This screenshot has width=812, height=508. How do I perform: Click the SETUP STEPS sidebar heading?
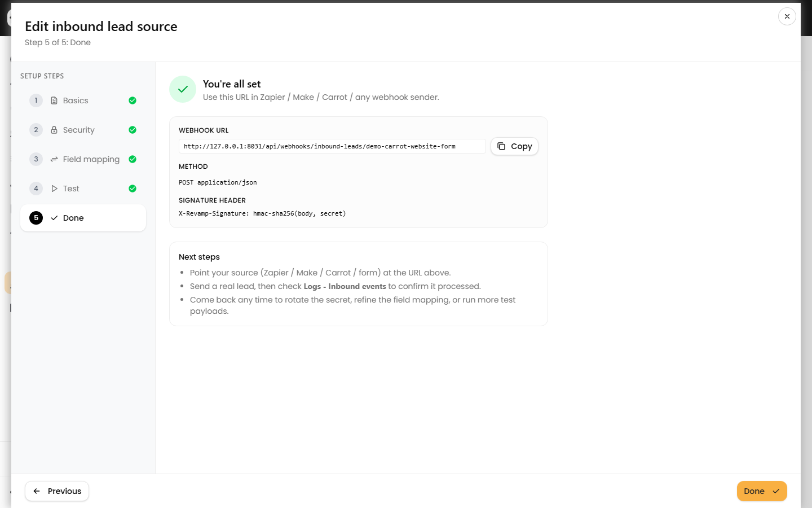click(42, 76)
